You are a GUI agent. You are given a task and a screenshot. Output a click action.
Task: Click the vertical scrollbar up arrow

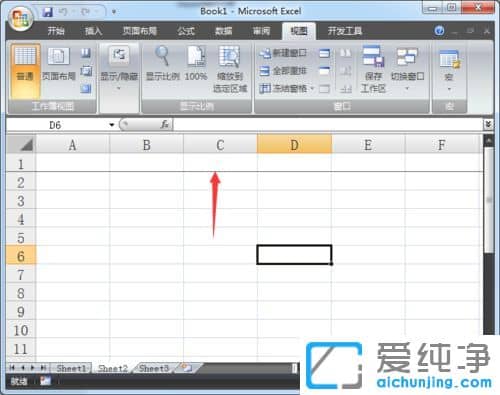[x=489, y=141]
